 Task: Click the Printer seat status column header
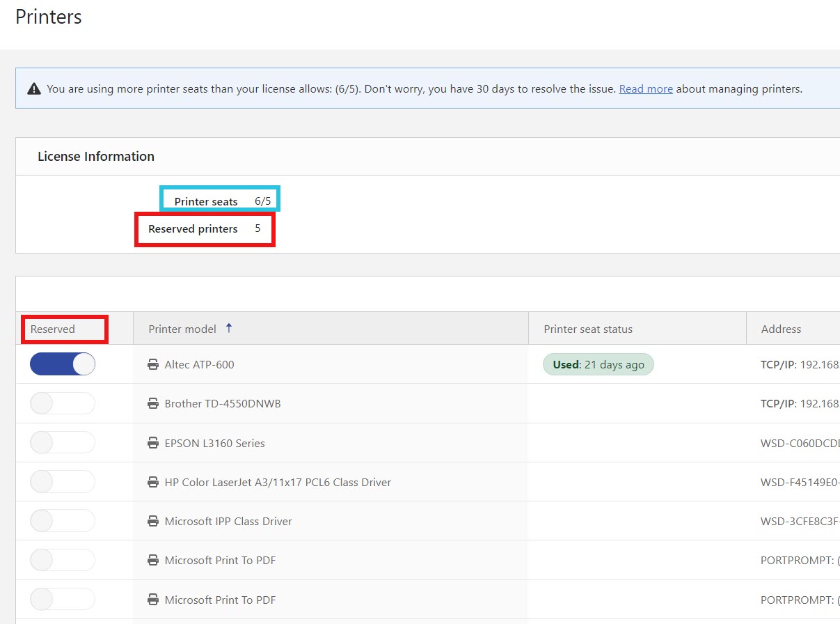click(588, 329)
